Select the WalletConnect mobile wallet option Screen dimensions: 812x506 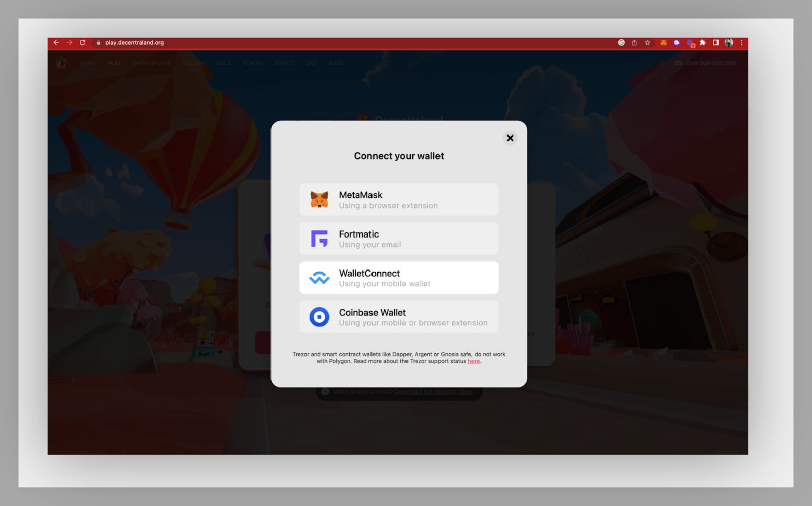(x=399, y=278)
